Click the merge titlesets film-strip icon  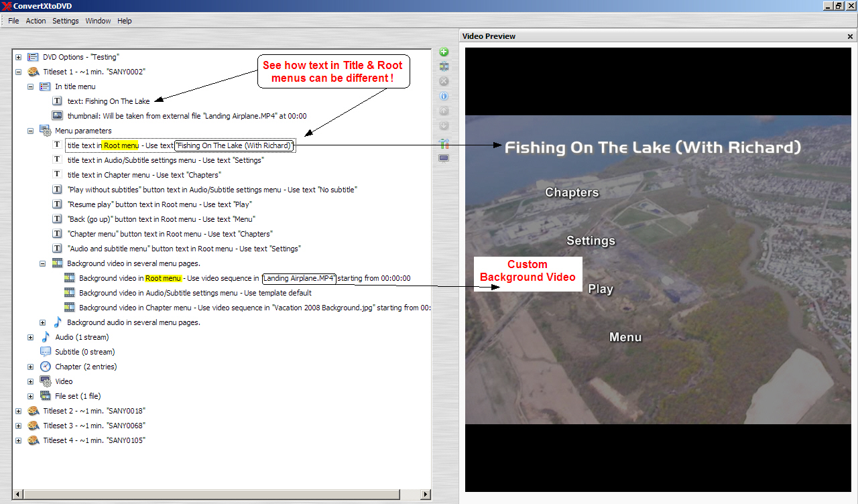[444, 66]
